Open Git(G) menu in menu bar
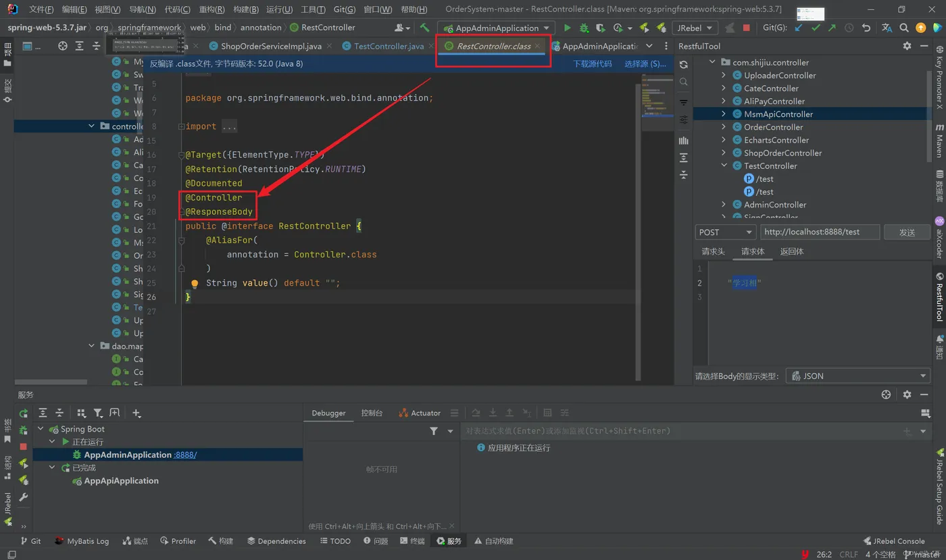The width and height of the screenshot is (946, 560). point(344,9)
